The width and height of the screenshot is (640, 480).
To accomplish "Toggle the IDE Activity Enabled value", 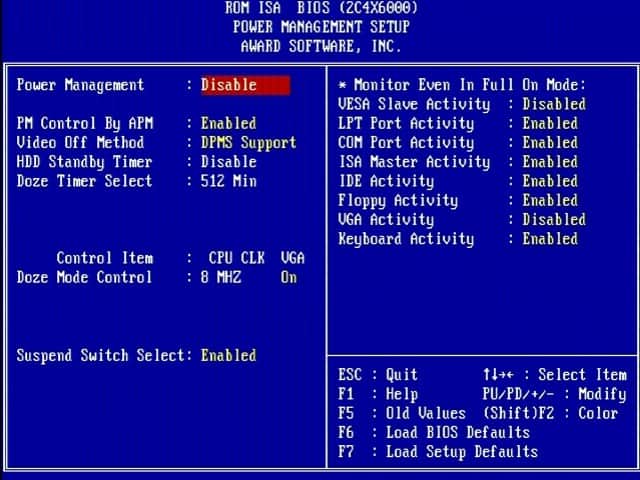I will [x=550, y=181].
